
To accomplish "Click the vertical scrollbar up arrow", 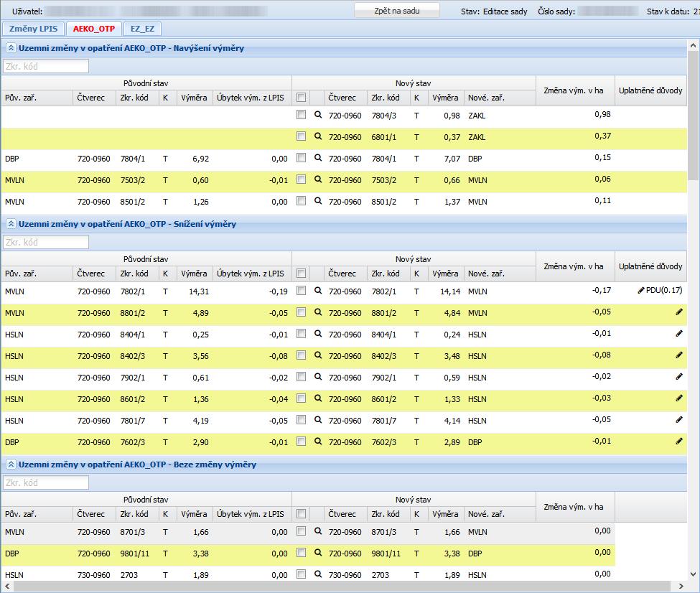I will pos(693,45).
